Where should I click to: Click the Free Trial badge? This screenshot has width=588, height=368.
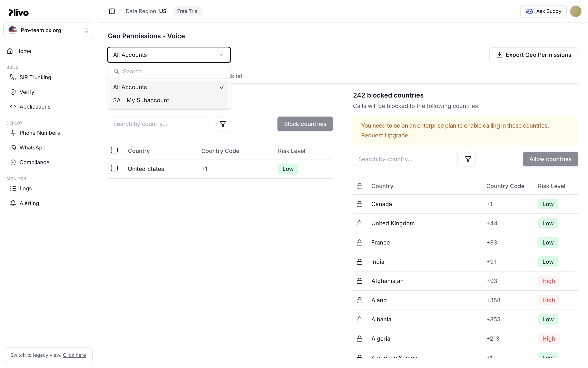pyautogui.click(x=188, y=11)
